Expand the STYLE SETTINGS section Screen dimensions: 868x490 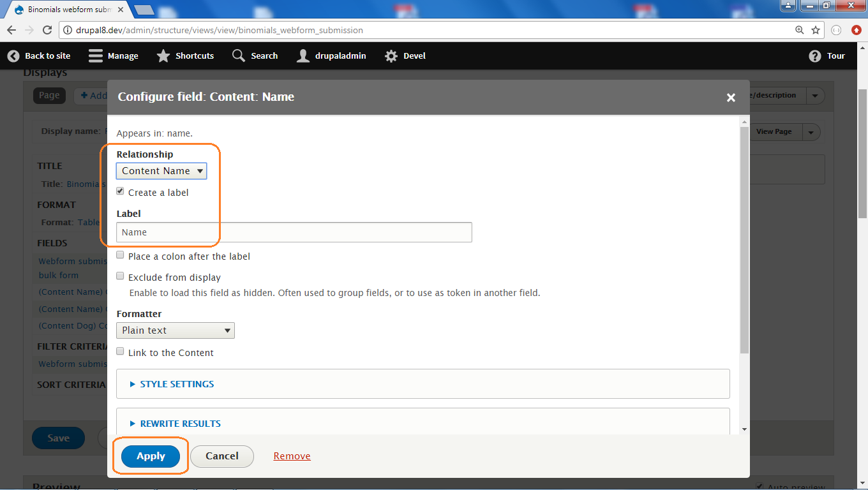176,383
